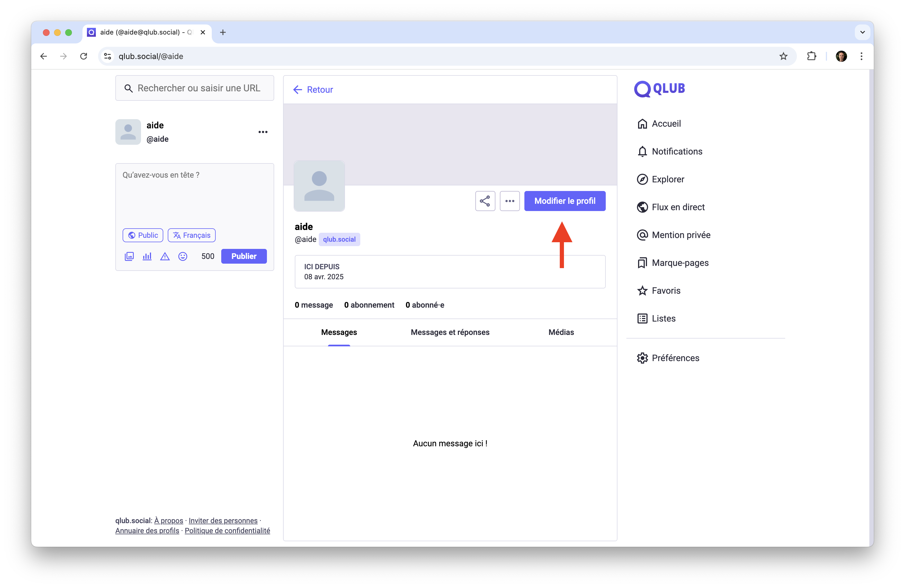Click the browser forward arrow

[x=64, y=56]
